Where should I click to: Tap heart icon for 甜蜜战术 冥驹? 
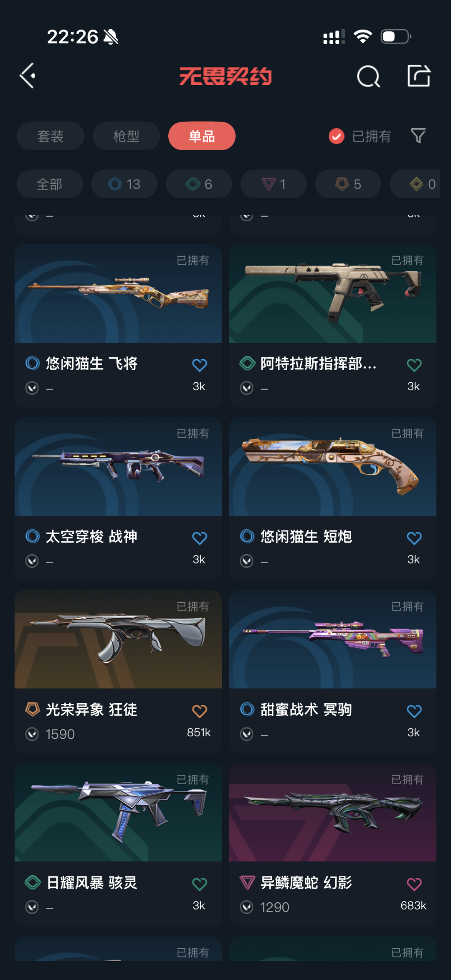pyautogui.click(x=414, y=711)
